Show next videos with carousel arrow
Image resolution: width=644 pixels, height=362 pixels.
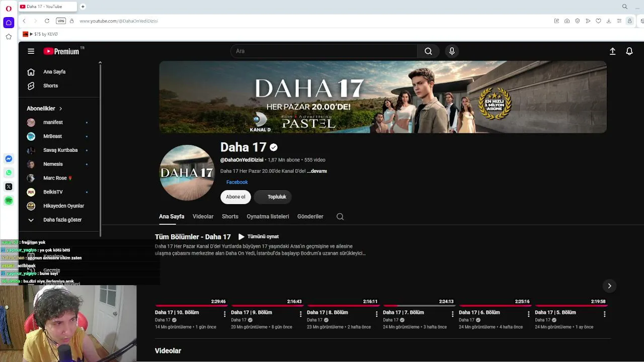tap(609, 286)
